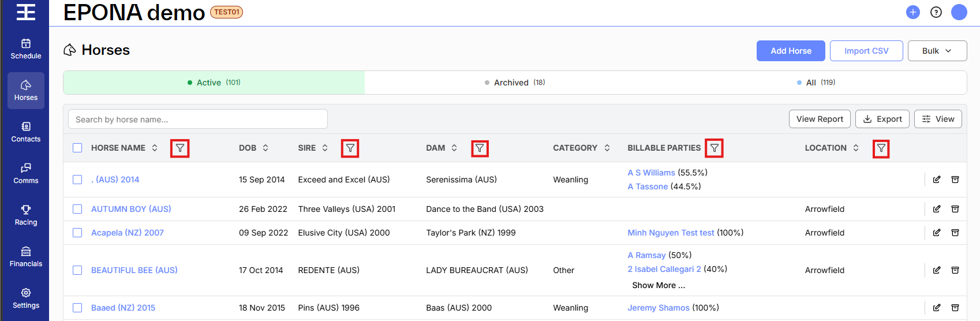Edit the AUTUMN BOY (AUS) row

tap(937, 209)
